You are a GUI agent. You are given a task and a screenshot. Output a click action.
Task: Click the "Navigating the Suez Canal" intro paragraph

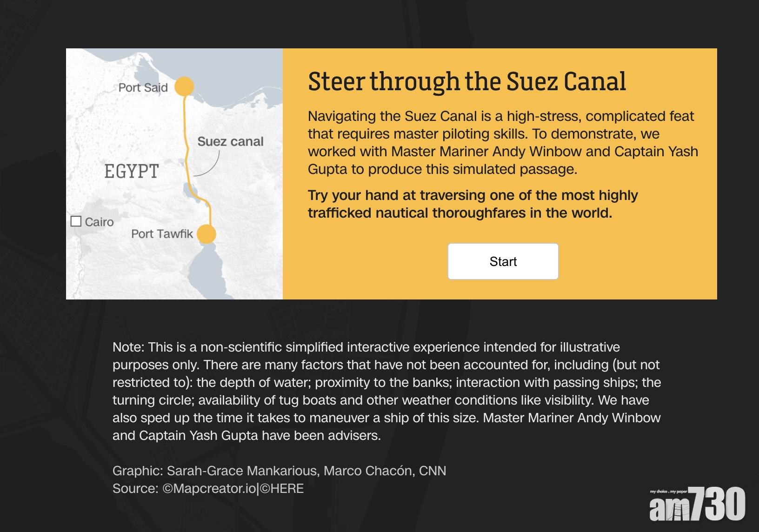click(502, 142)
